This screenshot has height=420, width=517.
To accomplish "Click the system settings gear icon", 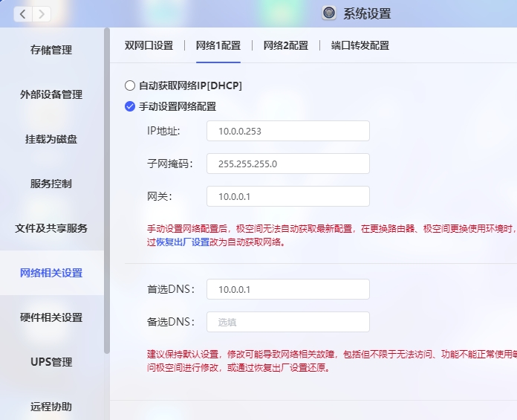I will (329, 13).
